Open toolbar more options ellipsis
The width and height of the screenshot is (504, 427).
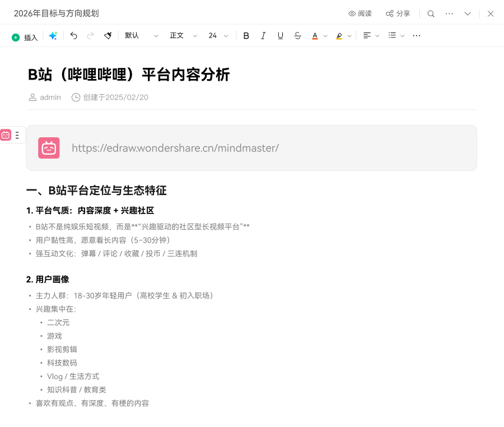[417, 36]
